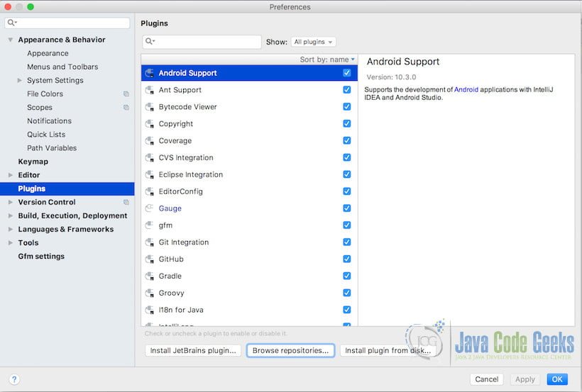Toggle the CVS Integration checkbox
This screenshot has height=392, width=582.
click(346, 157)
